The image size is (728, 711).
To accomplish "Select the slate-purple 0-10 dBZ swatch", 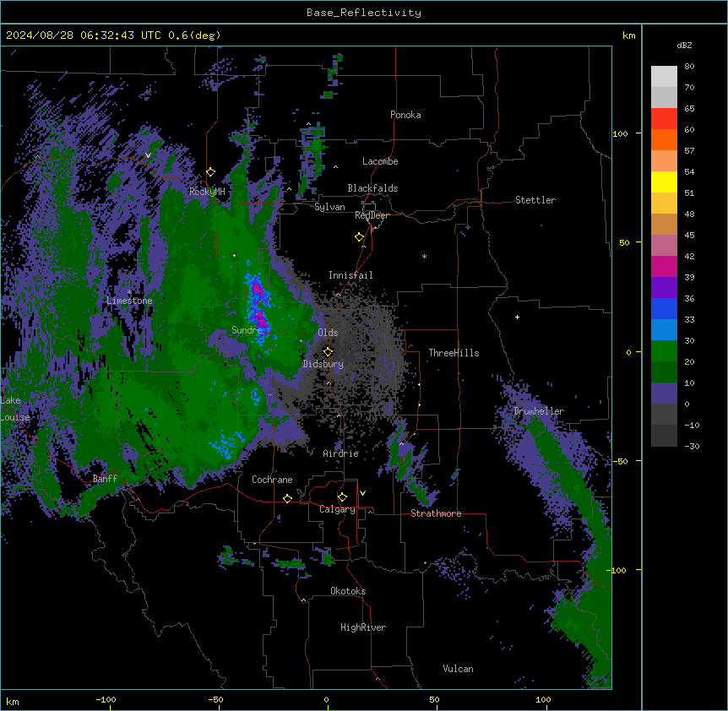I will (x=664, y=393).
